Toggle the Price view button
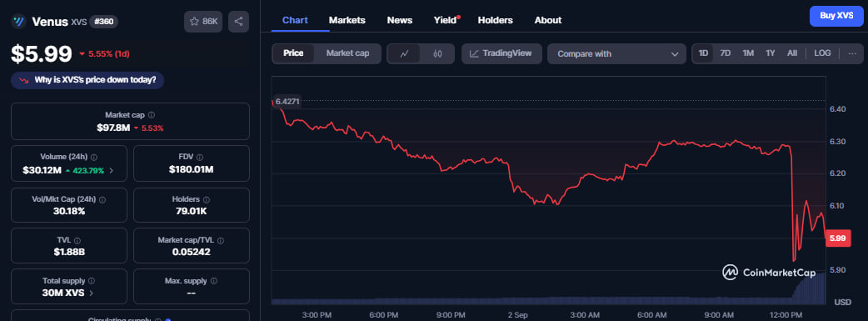The height and width of the screenshot is (321, 868). [x=293, y=53]
